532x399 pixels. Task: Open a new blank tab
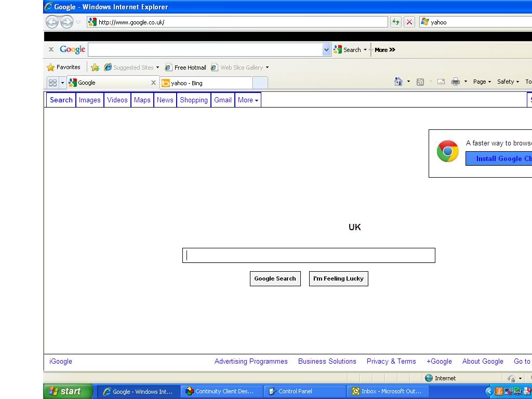click(260, 83)
